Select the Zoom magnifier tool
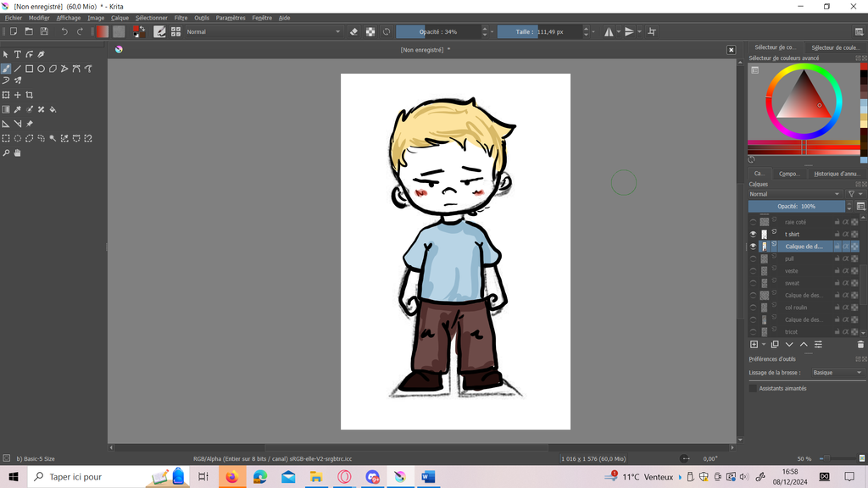The width and height of the screenshot is (868, 488). [6, 153]
